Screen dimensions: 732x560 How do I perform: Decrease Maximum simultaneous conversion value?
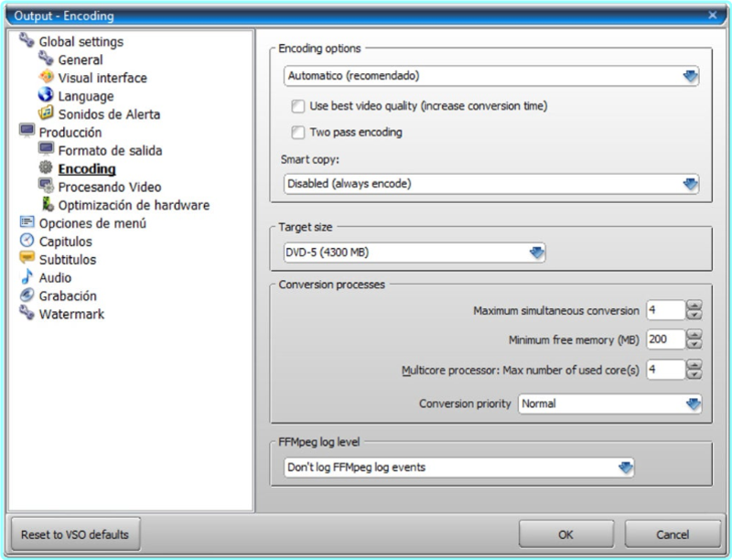tap(694, 315)
